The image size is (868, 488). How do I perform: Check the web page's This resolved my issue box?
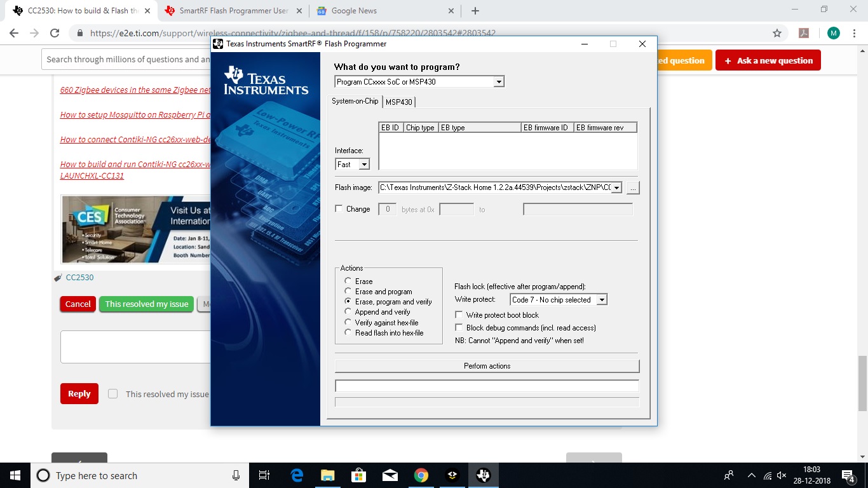pyautogui.click(x=113, y=394)
